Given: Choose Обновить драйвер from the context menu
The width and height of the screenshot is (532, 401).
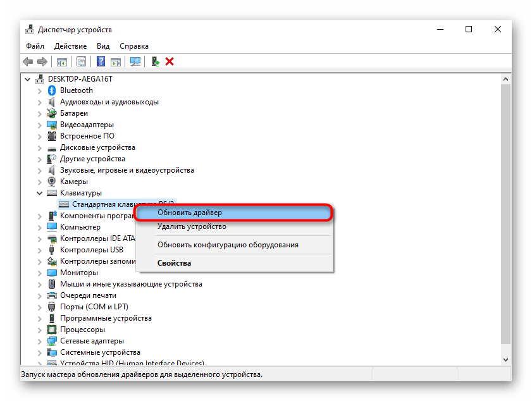Looking at the screenshot, I should (189, 213).
